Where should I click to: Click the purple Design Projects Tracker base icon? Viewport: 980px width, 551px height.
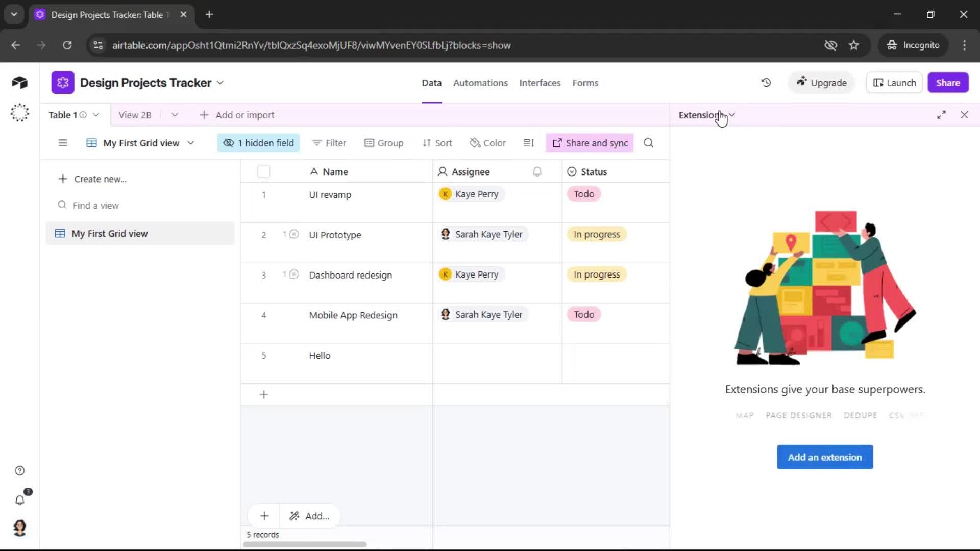coord(63,83)
